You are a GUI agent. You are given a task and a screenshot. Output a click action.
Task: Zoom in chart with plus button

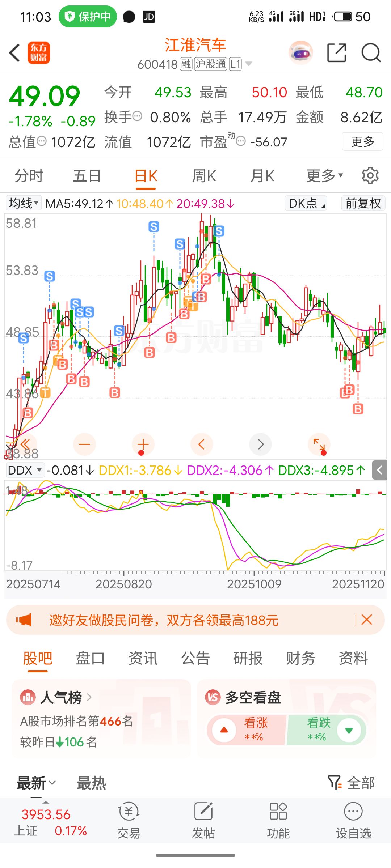[143, 444]
